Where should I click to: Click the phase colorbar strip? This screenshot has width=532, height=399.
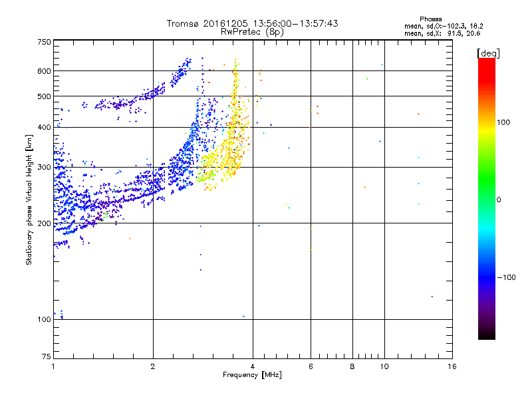[487, 198]
